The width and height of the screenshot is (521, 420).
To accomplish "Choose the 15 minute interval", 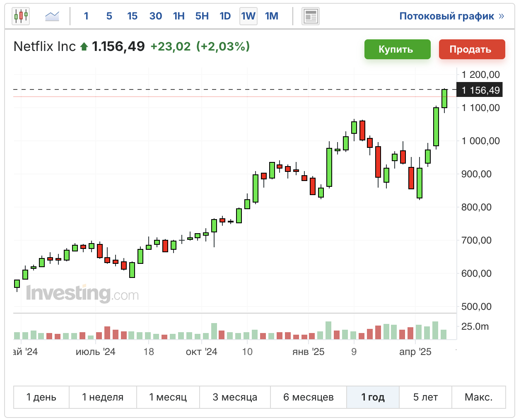I will click(132, 16).
